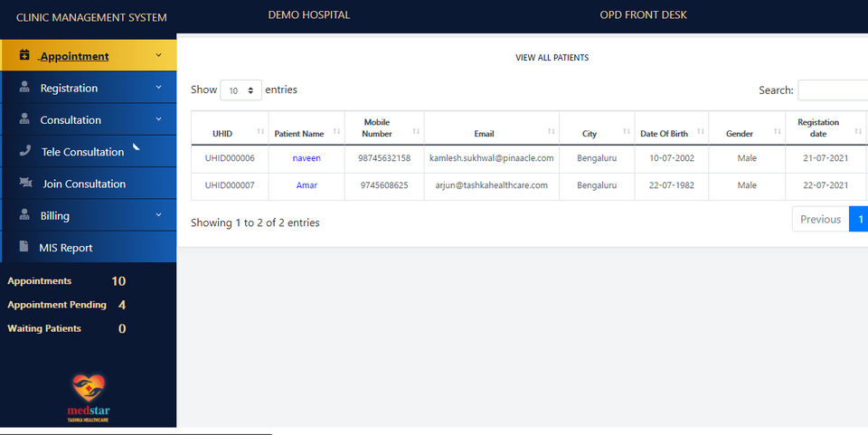This screenshot has width=868, height=435.
Task: Select mobile number 98745632158
Action: [384, 158]
